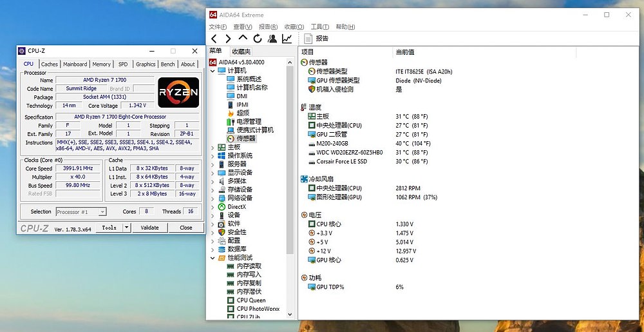
Task: Collapse the 计算机 tree node
Action: [213, 71]
